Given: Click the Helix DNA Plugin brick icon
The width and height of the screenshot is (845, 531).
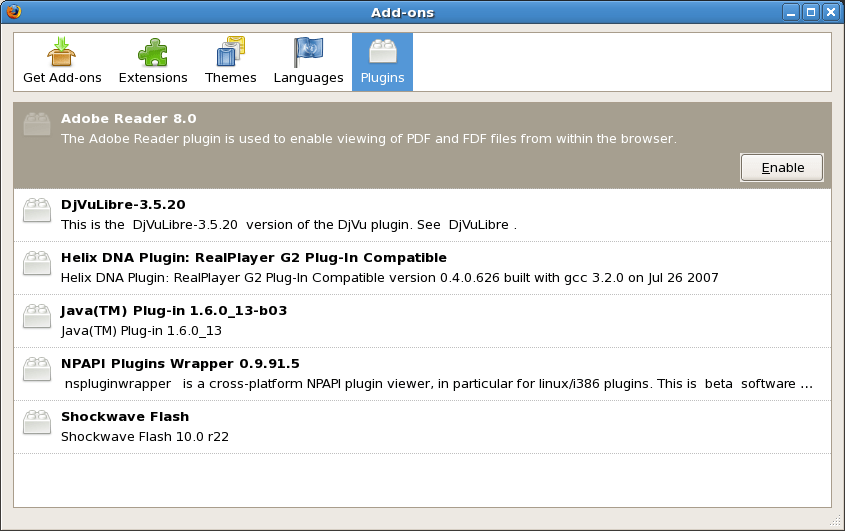Looking at the screenshot, I should pyautogui.click(x=37, y=263).
